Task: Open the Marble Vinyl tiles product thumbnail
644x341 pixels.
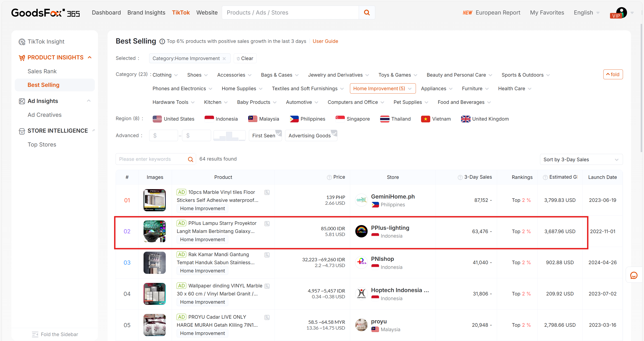Action: [155, 200]
